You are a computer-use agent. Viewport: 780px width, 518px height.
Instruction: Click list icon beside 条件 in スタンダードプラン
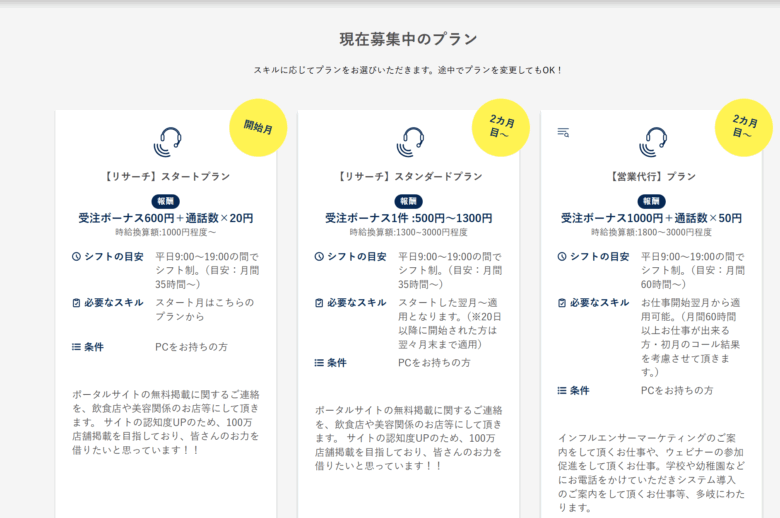pyautogui.click(x=319, y=363)
